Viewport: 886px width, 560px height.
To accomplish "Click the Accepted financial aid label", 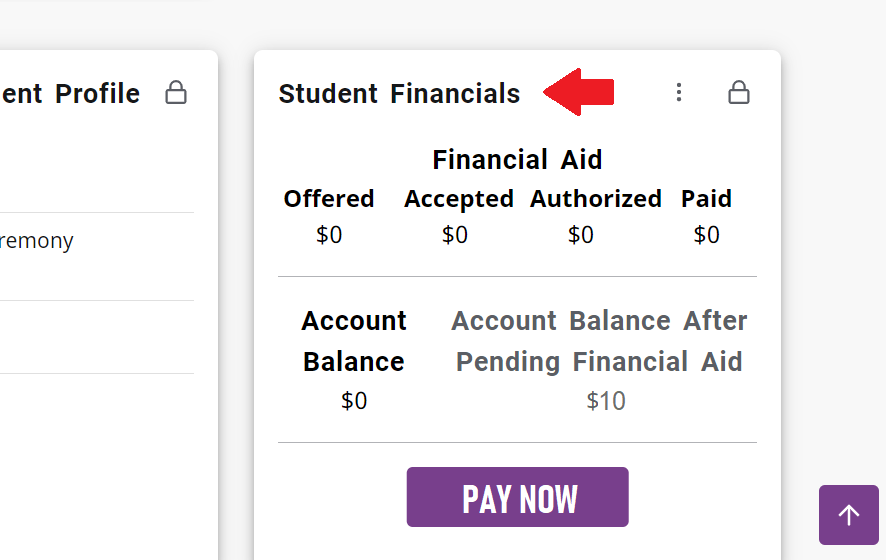I will [459, 199].
